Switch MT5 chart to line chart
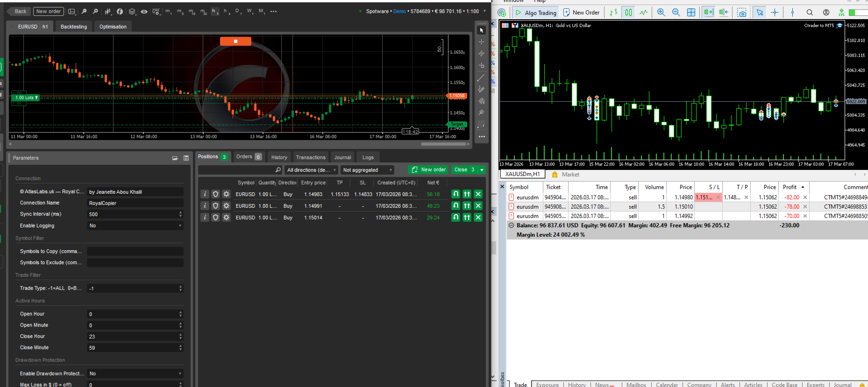868x387 pixels. click(x=644, y=13)
